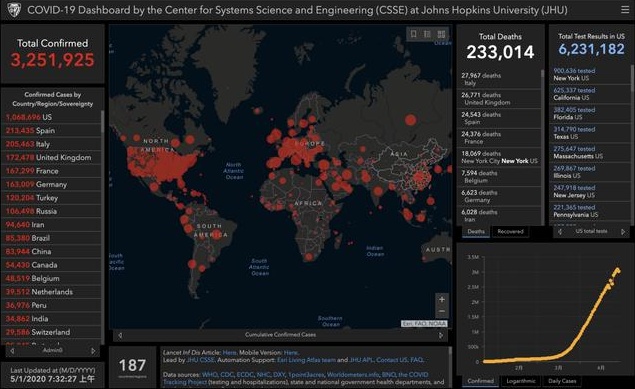
Task: Select Italy in the confirmed cases list
Action: 51,144
